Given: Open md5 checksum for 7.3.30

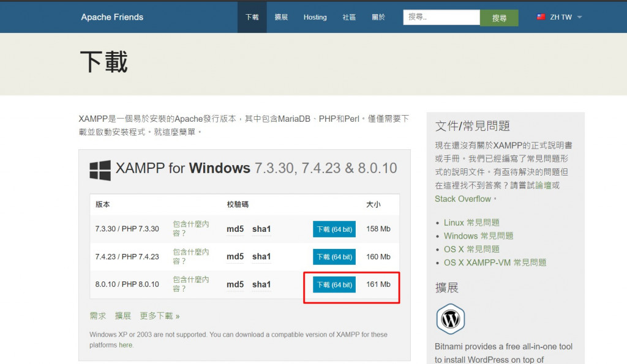Looking at the screenshot, I should click(235, 229).
